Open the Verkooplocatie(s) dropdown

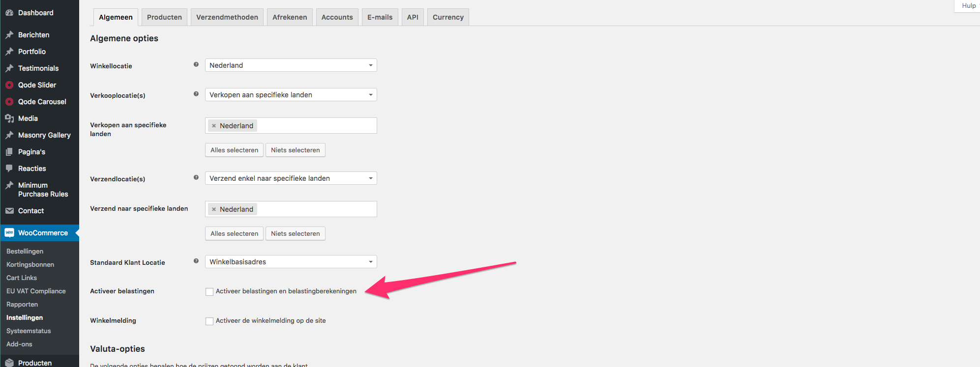tap(291, 95)
